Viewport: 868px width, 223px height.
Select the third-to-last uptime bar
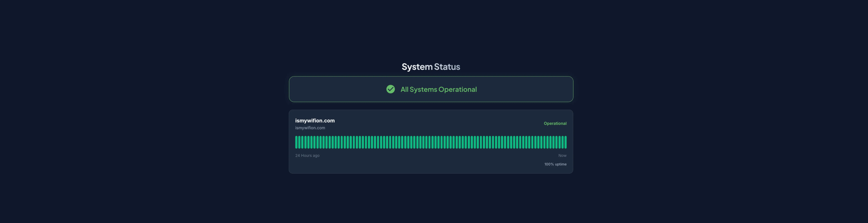pos(560,142)
